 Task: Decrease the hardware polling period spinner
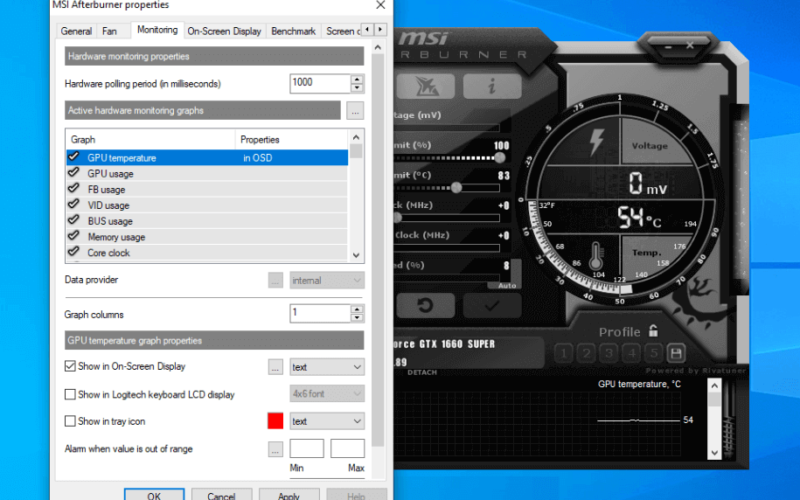pyautogui.click(x=357, y=88)
